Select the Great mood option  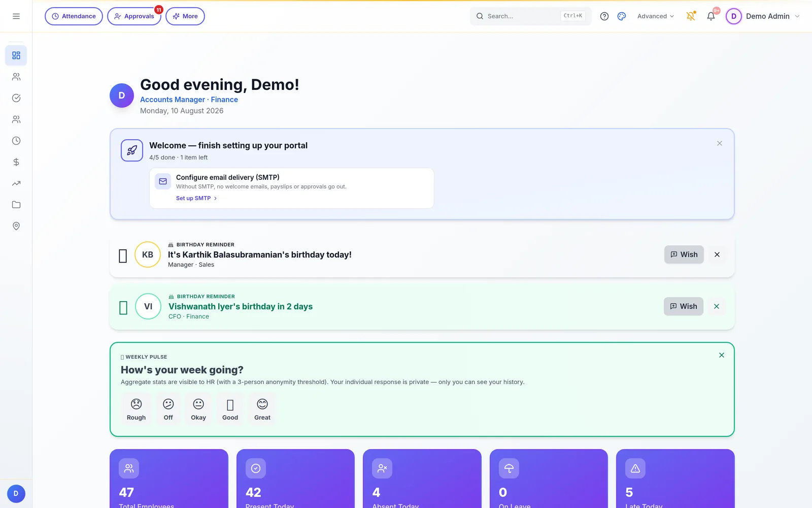(x=262, y=409)
